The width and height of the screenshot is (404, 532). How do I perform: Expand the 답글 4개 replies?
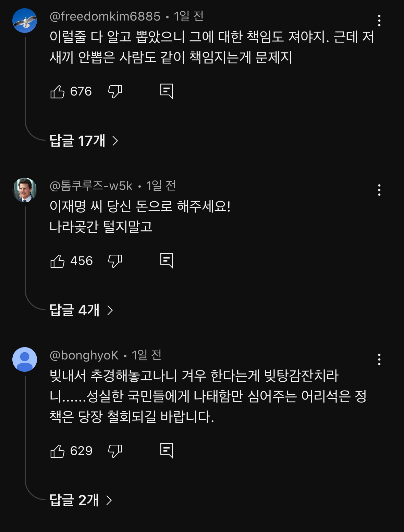[81, 310]
